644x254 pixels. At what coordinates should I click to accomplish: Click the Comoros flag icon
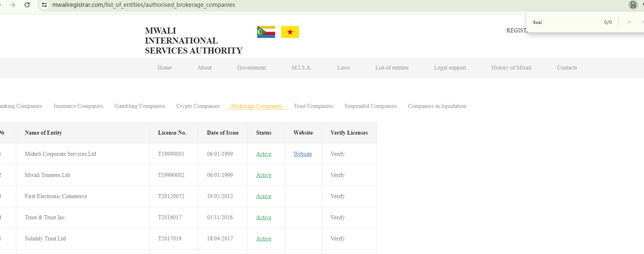[266, 32]
